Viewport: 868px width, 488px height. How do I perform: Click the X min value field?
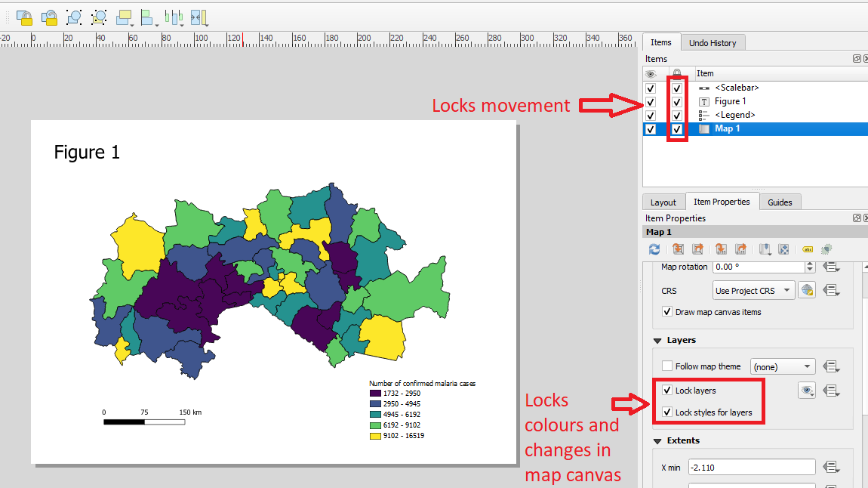752,467
